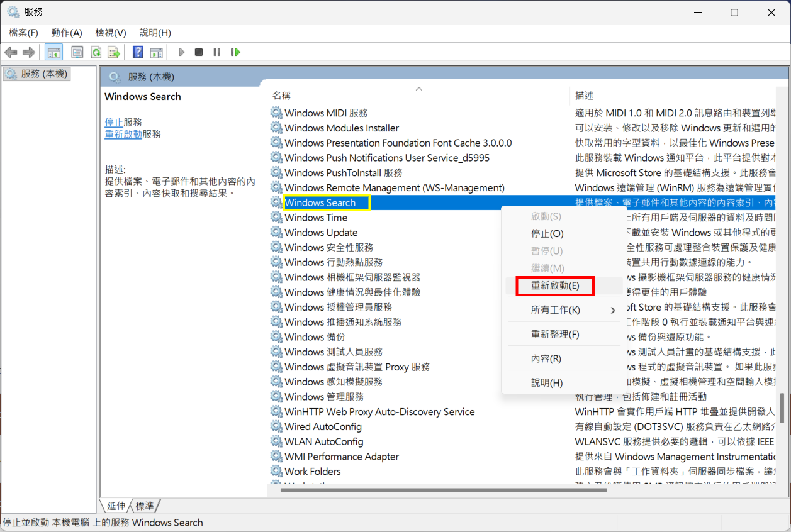This screenshot has height=532, width=791.
Task: Open Help with blue question mark icon
Action: point(138,52)
